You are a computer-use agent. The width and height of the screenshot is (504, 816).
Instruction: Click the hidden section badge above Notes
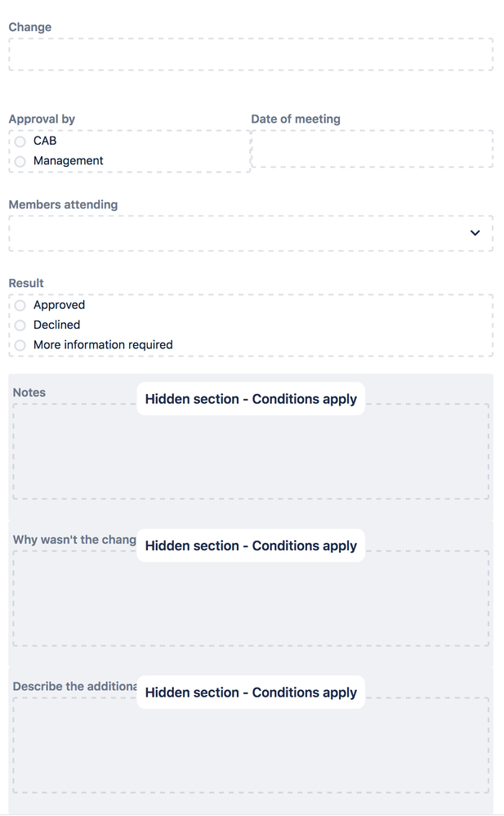pos(250,399)
